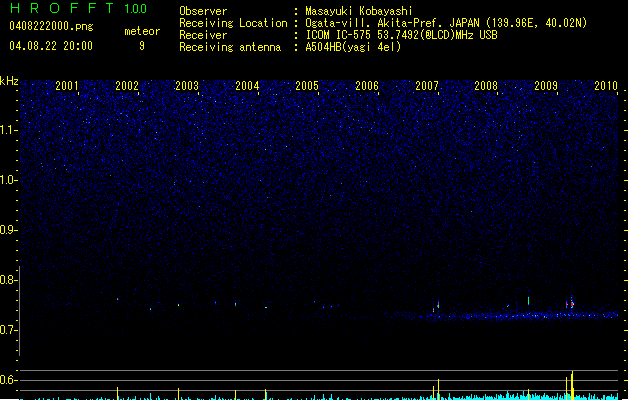Click the yellow amplitude spike just after 2007
This screenshot has height=400, width=629.
[x=438, y=389]
